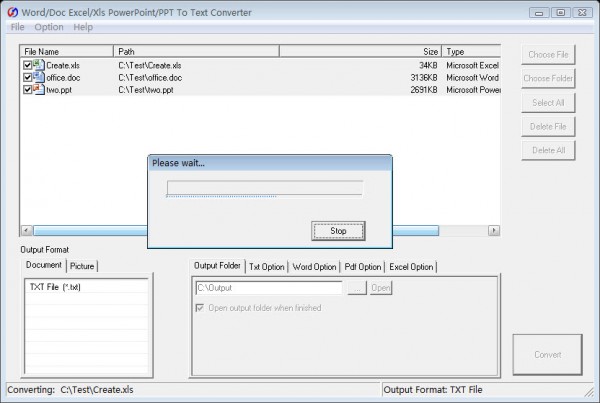Select the Output Folder tab
The image size is (600, 403).
[x=217, y=266]
